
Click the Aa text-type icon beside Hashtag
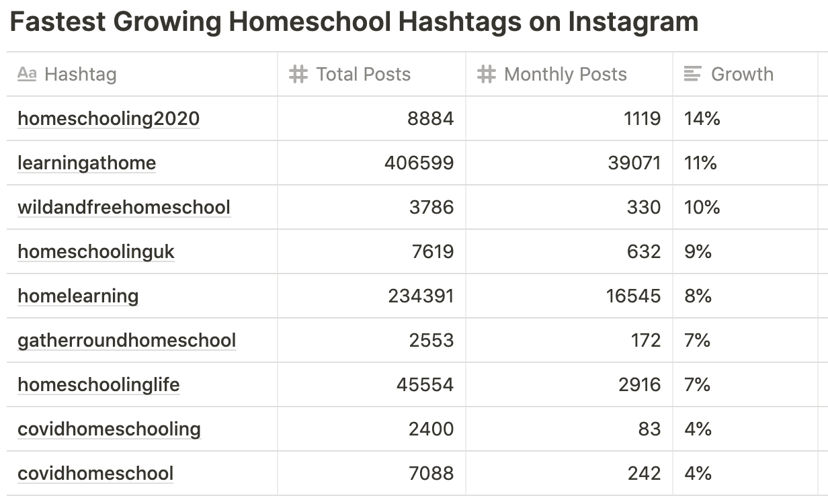pyautogui.click(x=27, y=74)
